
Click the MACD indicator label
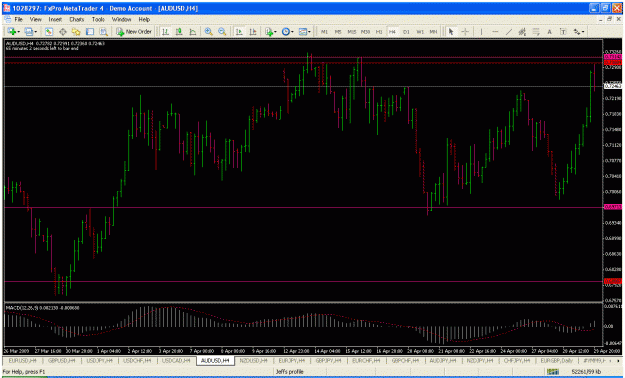click(x=42, y=308)
